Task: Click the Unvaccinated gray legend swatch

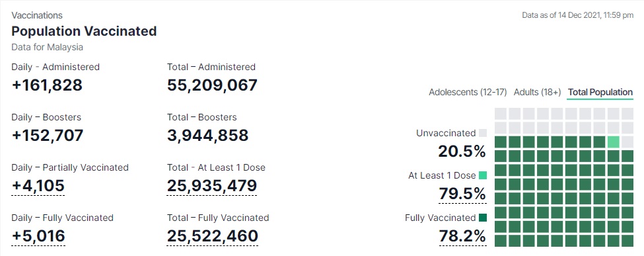Action: pos(483,133)
